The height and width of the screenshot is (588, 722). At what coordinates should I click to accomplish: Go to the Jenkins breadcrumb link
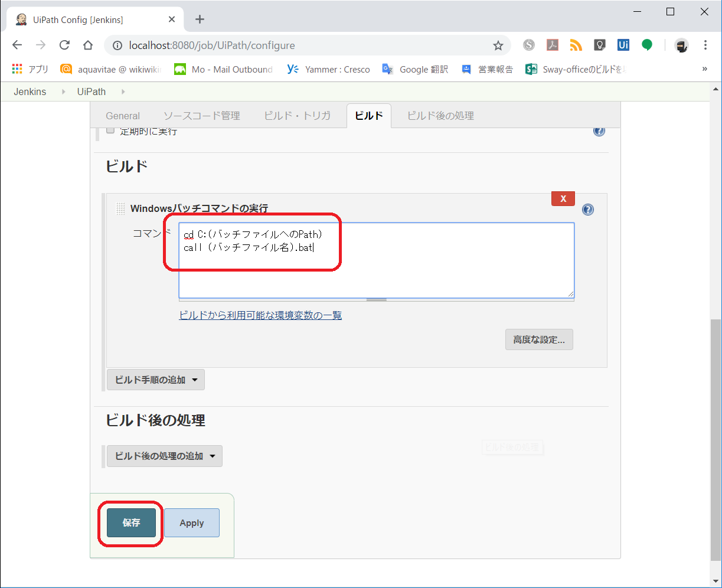pyautogui.click(x=30, y=92)
